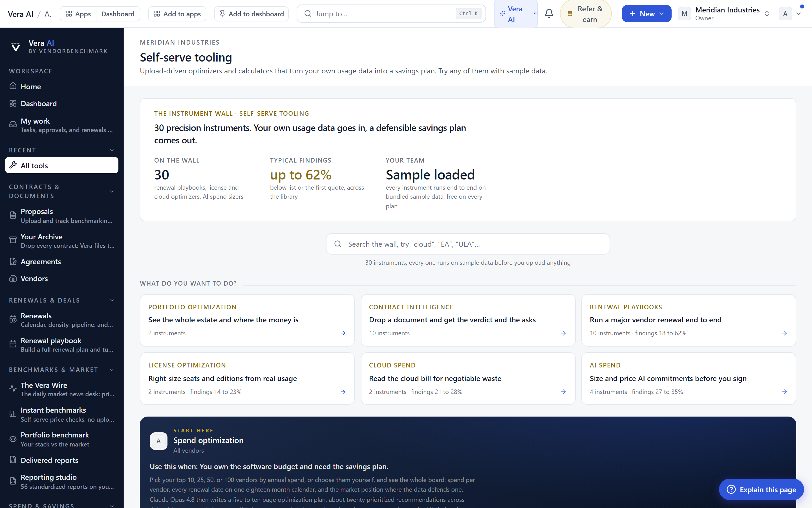Collapse the Benchmarks & Market section

[112, 370]
